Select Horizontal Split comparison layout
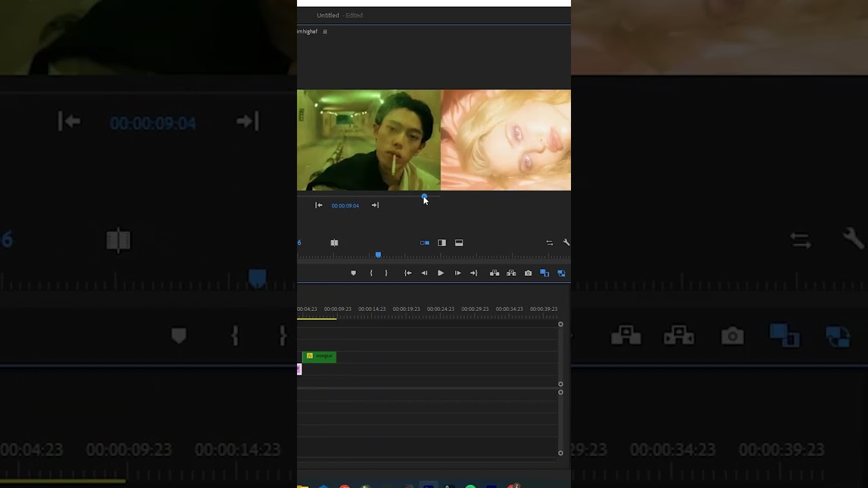 (459, 243)
